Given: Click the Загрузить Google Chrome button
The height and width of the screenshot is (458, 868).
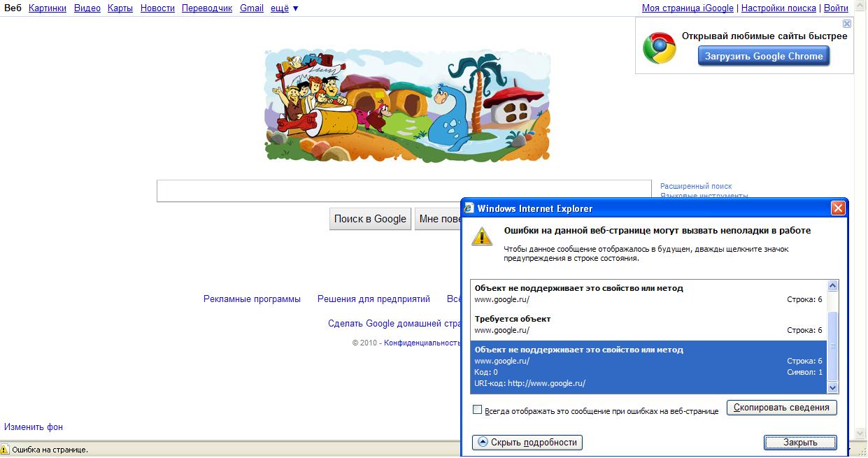Looking at the screenshot, I should click(764, 57).
